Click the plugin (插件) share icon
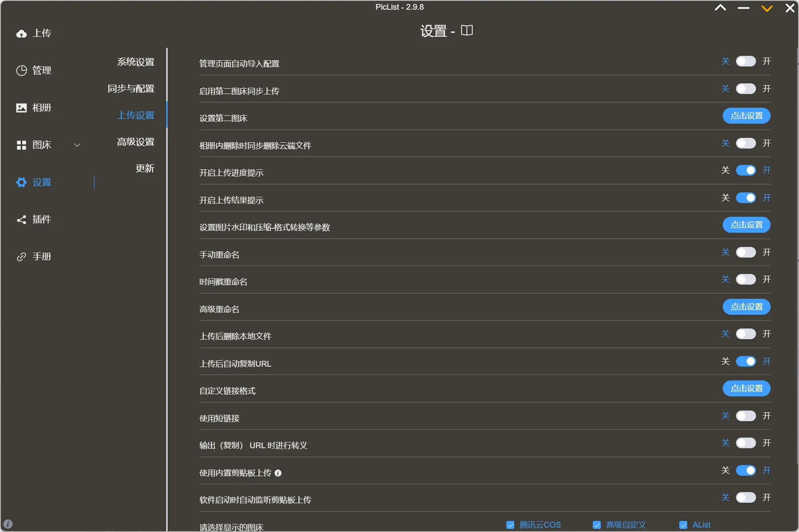This screenshot has height=532, width=799. [21, 219]
